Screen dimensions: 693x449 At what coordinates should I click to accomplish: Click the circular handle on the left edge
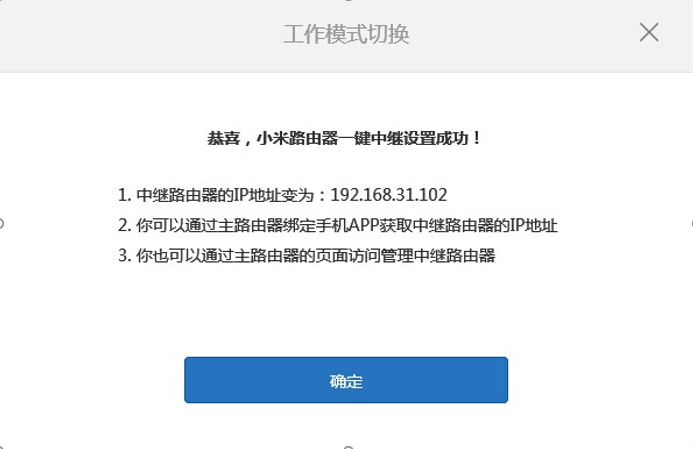tap(1, 223)
